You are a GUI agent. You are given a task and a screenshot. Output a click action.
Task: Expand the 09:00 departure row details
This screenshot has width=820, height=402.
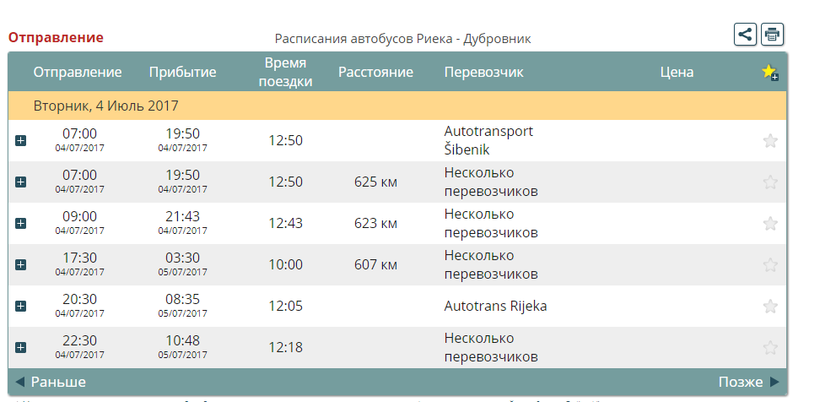[x=21, y=223]
